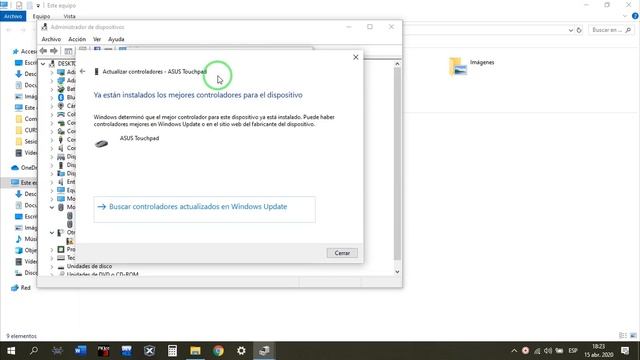Open Word from the taskbar
This screenshot has width=640, height=360.
click(x=80, y=351)
